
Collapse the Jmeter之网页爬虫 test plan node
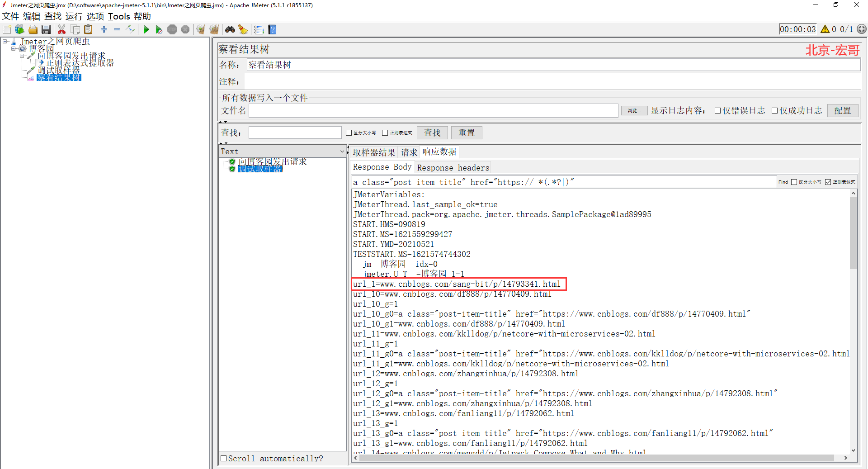(5, 41)
